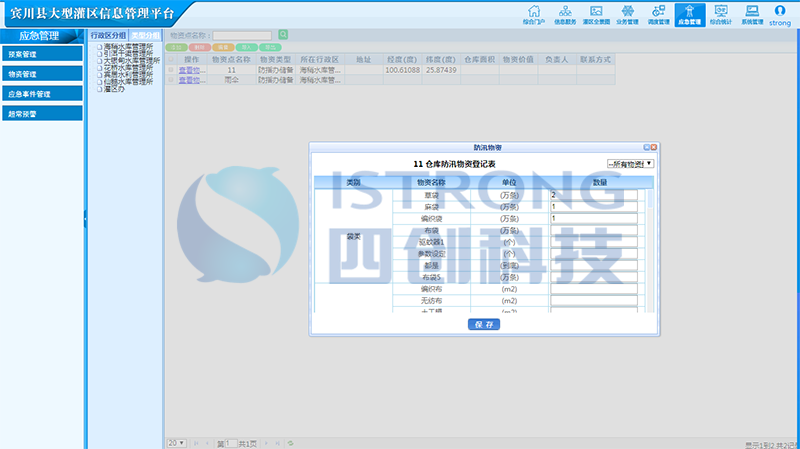The height and width of the screenshot is (449, 800).
Task: Click the 经度(度) column header
Action: tap(402, 59)
